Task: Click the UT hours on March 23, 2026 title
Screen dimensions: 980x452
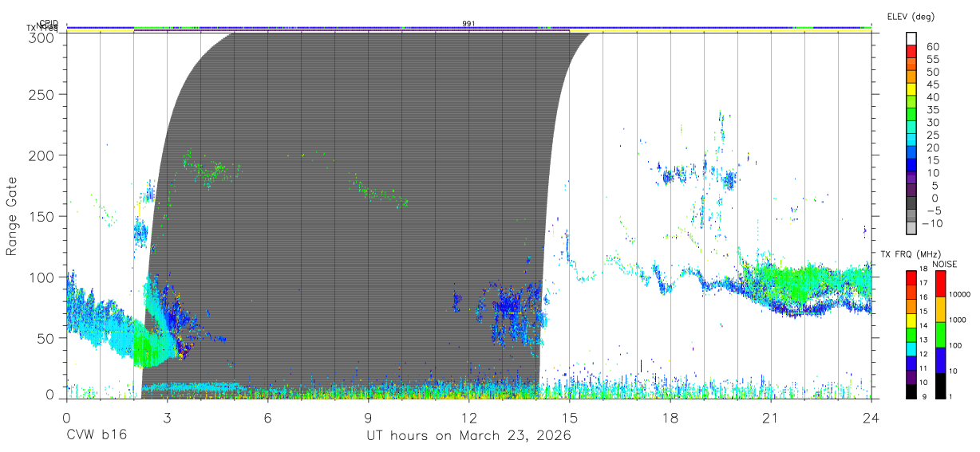Action: point(468,437)
